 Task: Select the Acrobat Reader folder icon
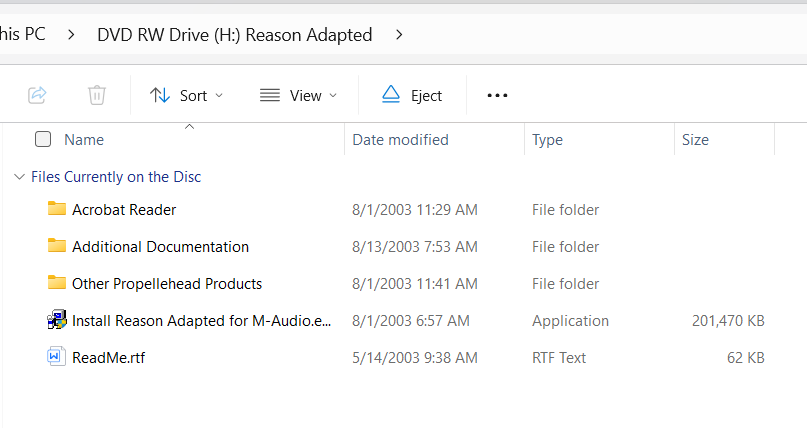[57, 208]
